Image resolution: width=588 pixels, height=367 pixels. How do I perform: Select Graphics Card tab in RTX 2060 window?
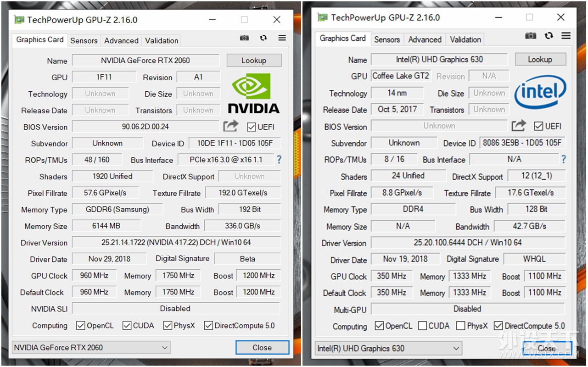coord(40,39)
